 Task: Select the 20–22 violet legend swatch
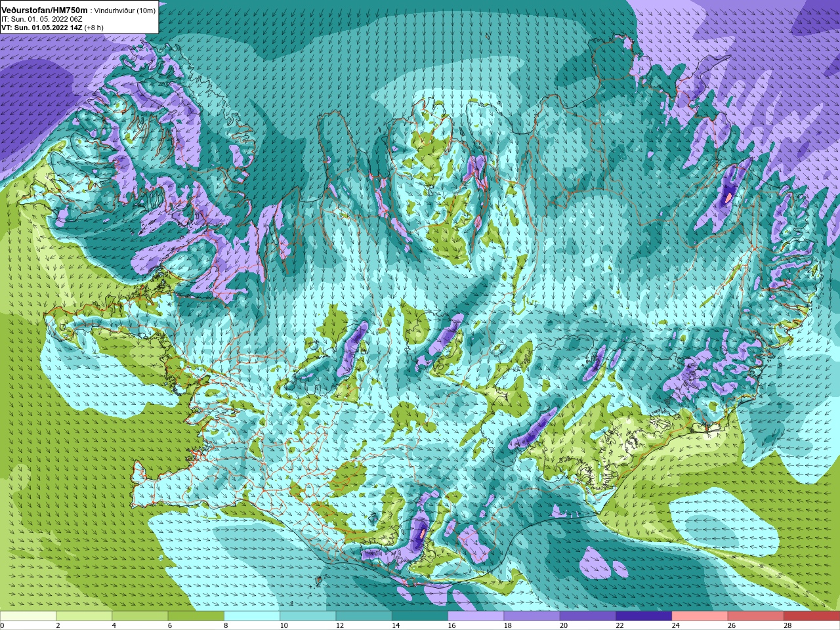click(588, 616)
